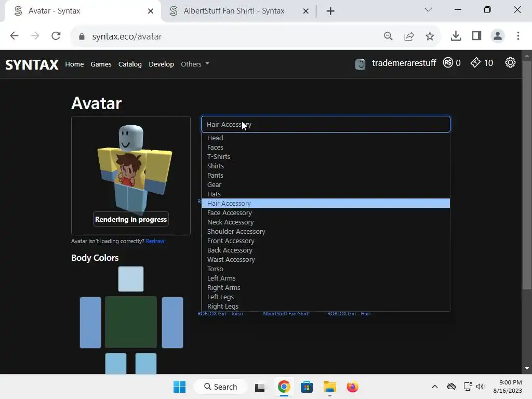Screen dimensions: 532x399
Task: Click the Robux balance icon
Action: point(448,63)
